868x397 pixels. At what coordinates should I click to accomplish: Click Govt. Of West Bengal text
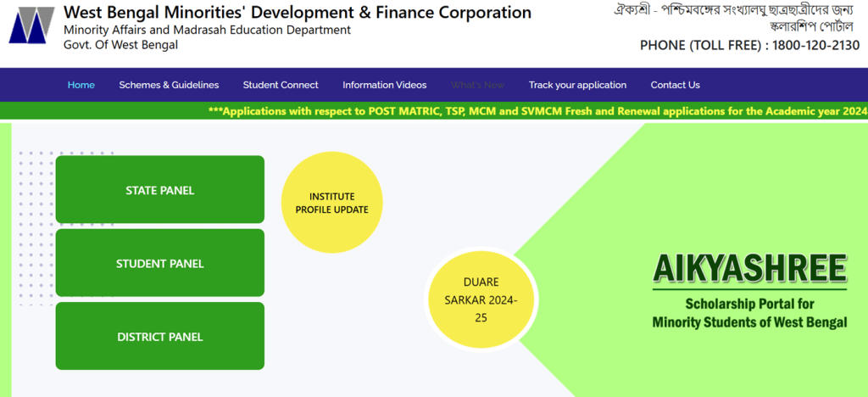pyautogui.click(x=120, y=45)
